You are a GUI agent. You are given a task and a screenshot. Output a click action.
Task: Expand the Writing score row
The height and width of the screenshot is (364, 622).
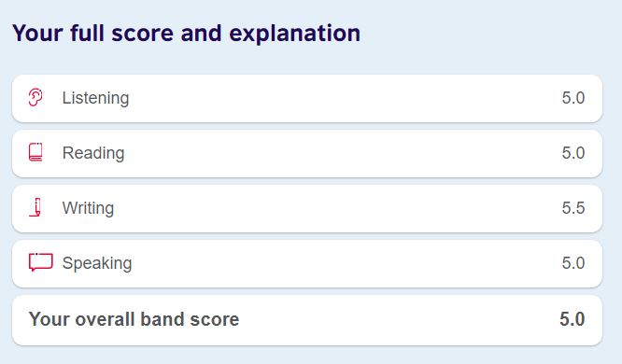tap(307, 208)
